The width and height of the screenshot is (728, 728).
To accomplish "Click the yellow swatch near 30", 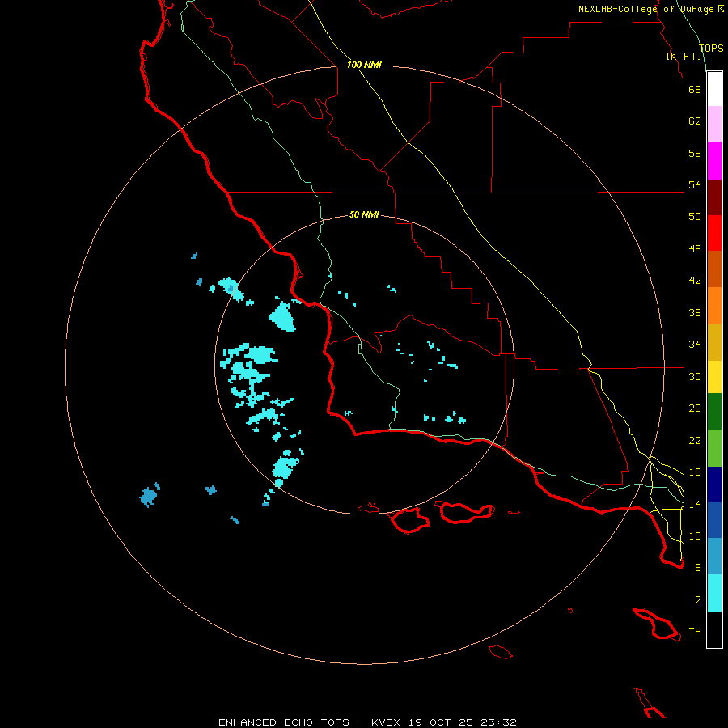I will [714, 377].
